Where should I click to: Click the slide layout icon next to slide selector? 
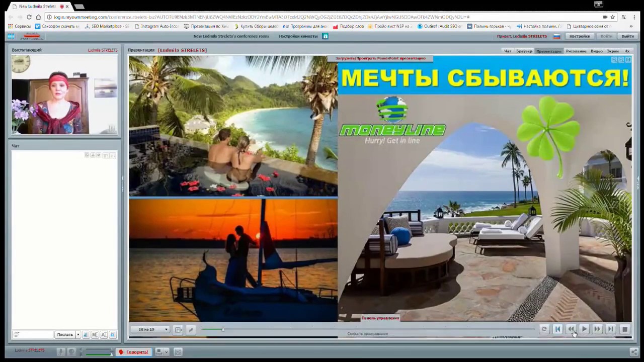[x=178, y=330]
